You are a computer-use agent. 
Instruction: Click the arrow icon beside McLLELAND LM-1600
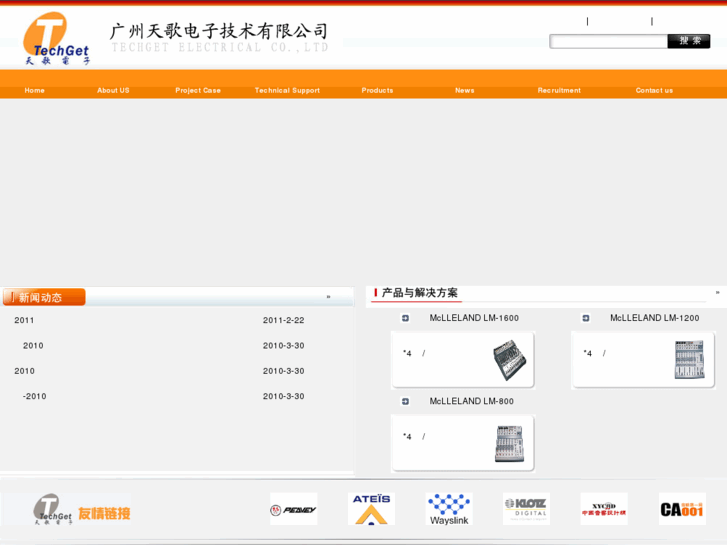point(405,318)
